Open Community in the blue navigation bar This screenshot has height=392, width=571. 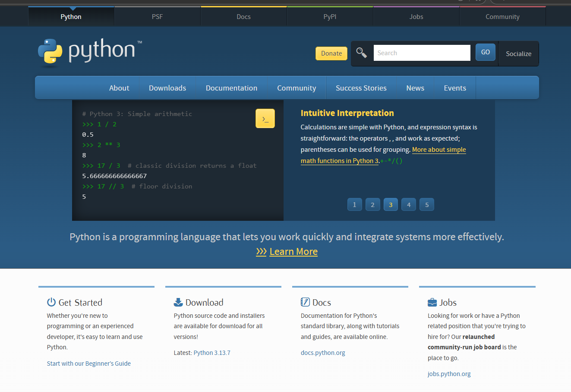297,88
